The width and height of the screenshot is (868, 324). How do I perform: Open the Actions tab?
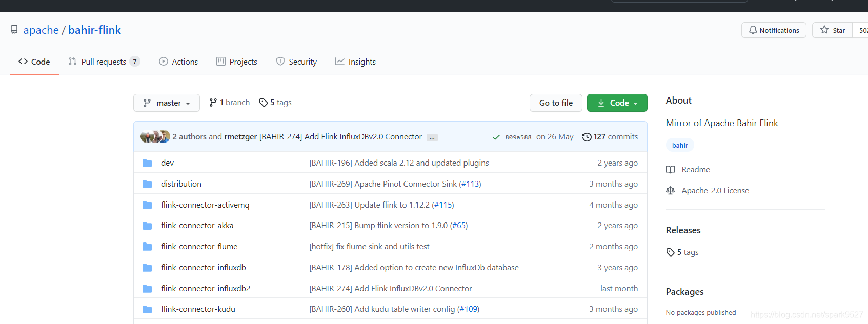point(178,62)
